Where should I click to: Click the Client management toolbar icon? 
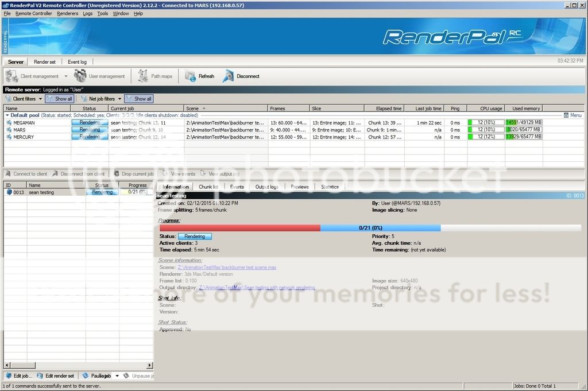pyautogui.click(x=11, y=76)
